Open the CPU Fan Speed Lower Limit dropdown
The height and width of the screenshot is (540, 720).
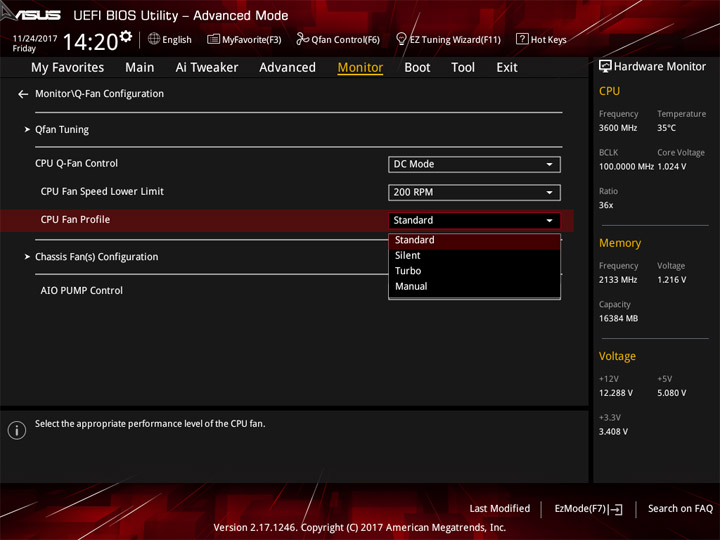(474, 192)
